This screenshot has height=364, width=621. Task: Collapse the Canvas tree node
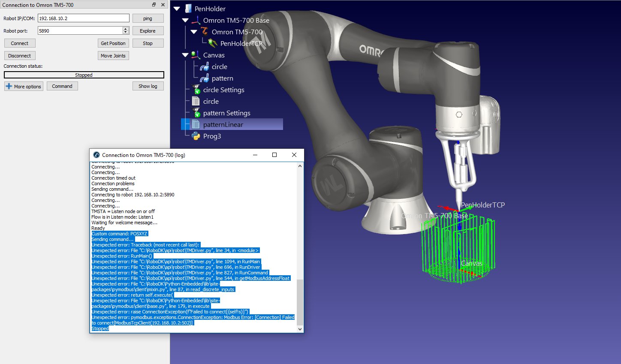(185, 55)
